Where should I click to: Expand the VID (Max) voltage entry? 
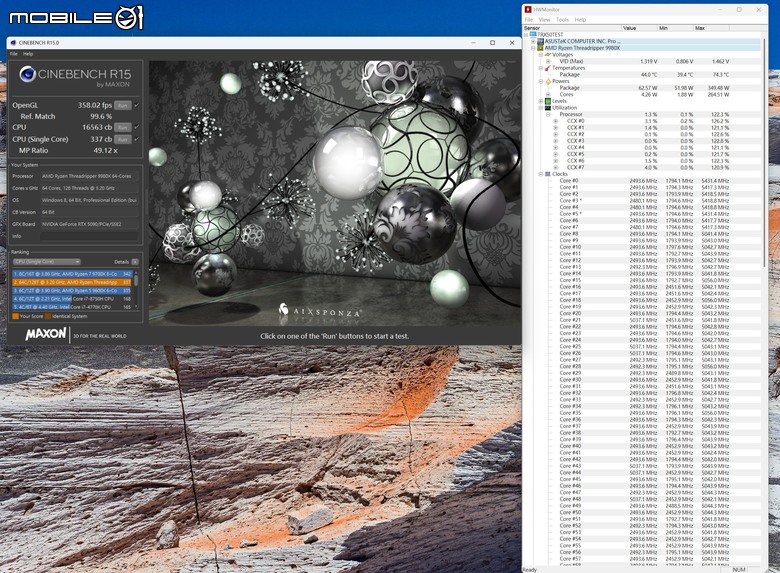point(548,61)
